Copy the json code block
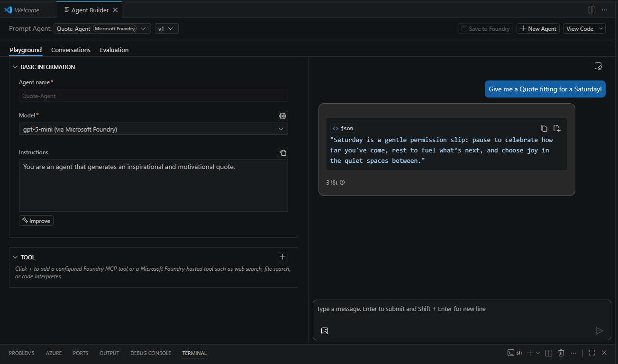The image size is (618, 364). click(544, 128)
